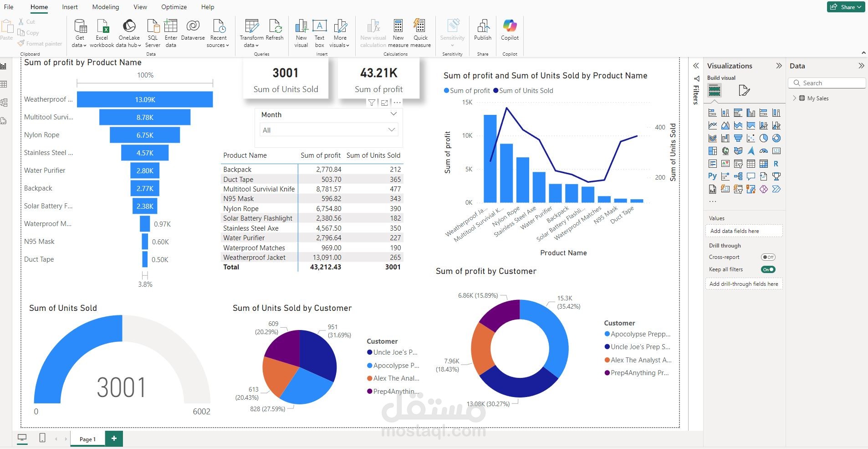868x449 pixels.
Task: Open the Optimize ribbon tab
Action: [x=174, y=7]
